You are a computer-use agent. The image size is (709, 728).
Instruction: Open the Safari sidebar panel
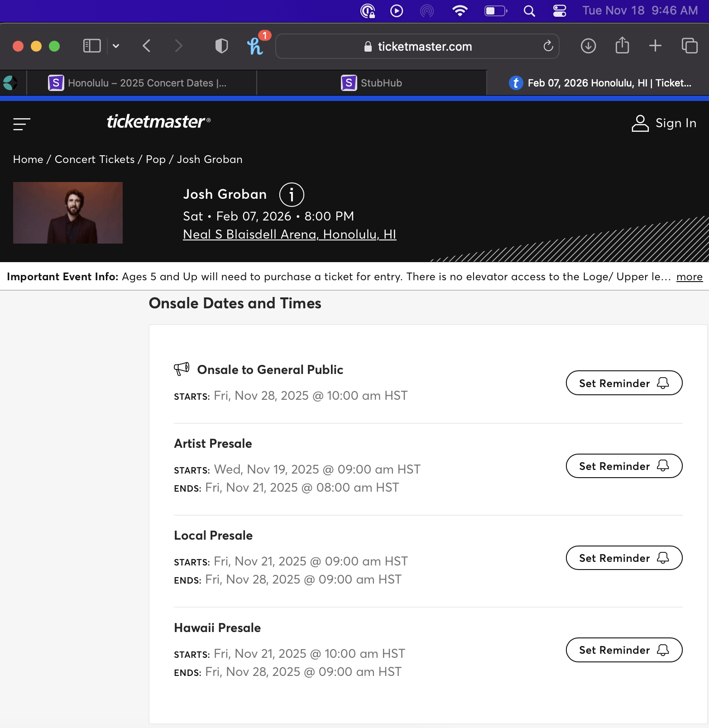pos(92,46)
